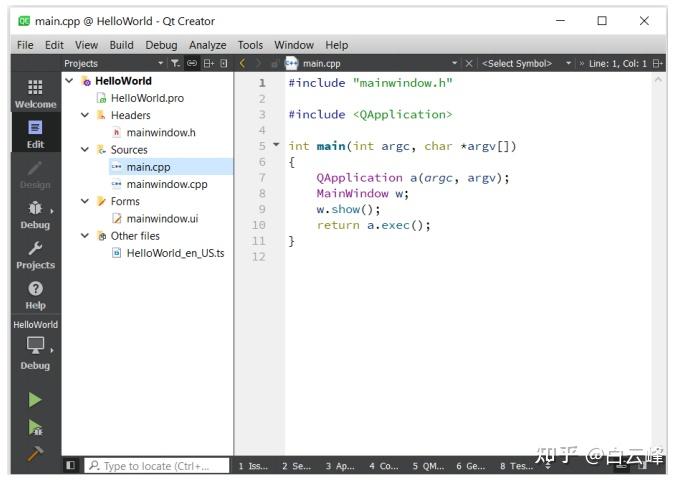
Task: Open the 4 Compile Output pane
Action: [x=384, y=466]
